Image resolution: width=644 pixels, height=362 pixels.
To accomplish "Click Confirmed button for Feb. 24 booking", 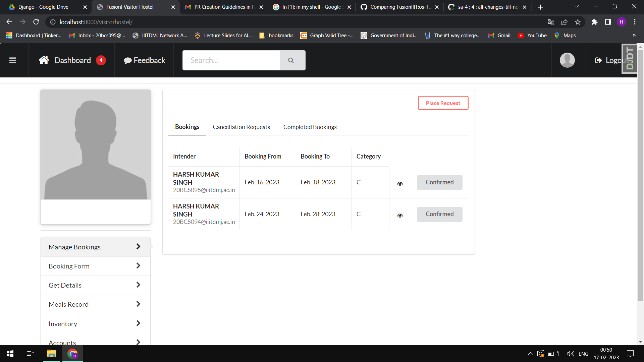I will point(439,214).
